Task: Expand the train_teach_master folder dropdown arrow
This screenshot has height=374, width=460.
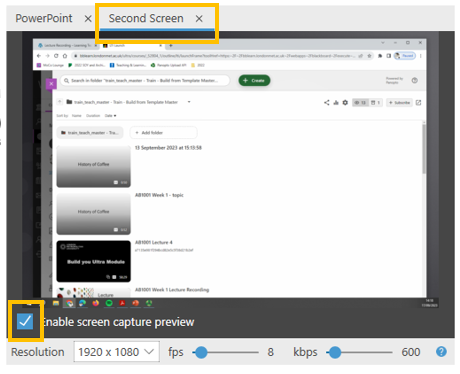Action: tap(189, 102)
